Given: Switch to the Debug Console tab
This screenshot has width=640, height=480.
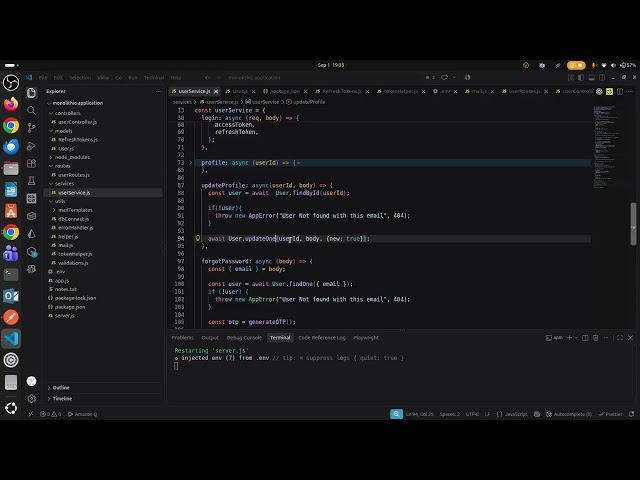Looking at the screenshot, I should [244, 338].
